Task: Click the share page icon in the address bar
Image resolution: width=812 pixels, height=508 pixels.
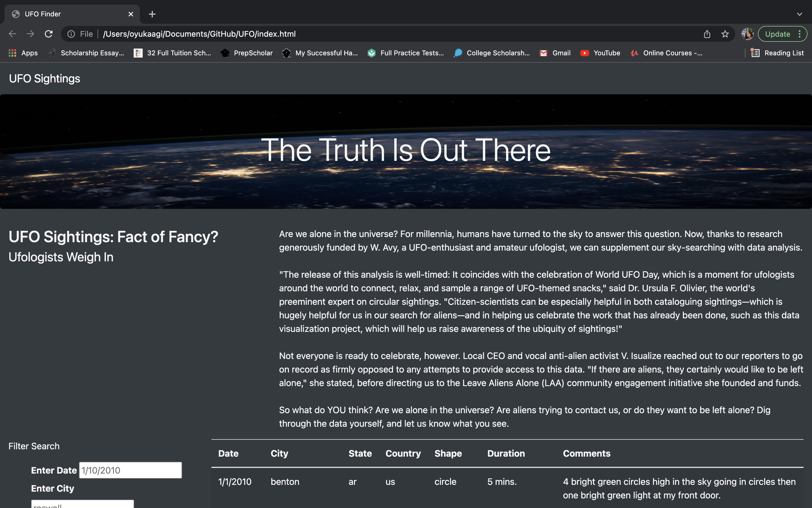Action: [x=707, y=34]
